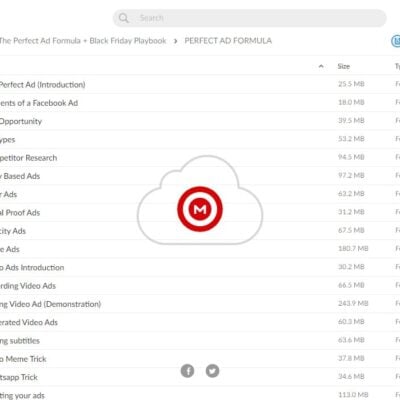
Task: Select 'ents of a Facebook Ad' file
Action: (x=200, y=103)
